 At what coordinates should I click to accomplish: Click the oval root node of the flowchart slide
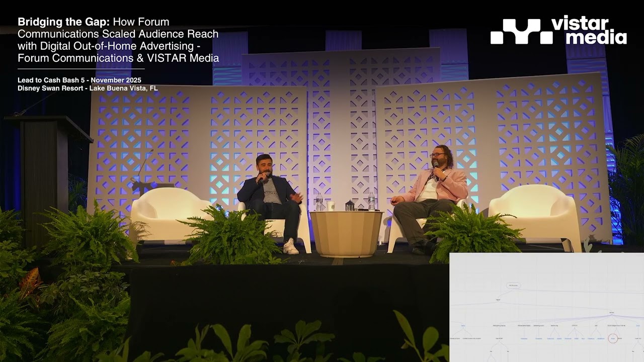[514, 286]
